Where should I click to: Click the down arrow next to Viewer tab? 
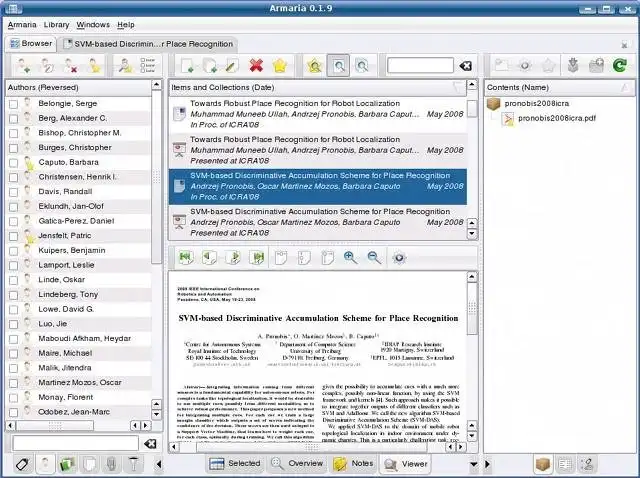(x=473, y=464)
